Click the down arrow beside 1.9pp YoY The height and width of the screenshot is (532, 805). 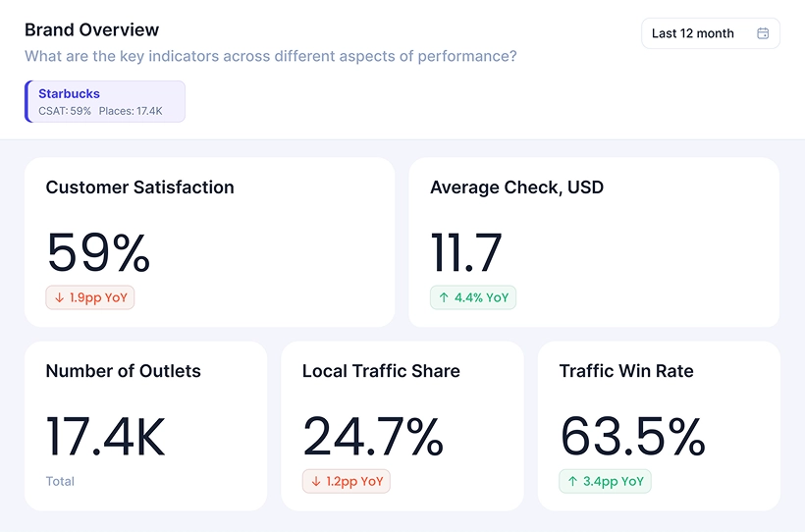click(59, 297)
